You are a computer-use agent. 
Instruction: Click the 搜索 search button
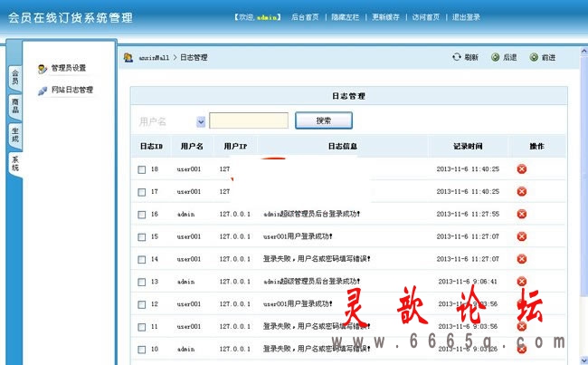click(x=324, y=120)
